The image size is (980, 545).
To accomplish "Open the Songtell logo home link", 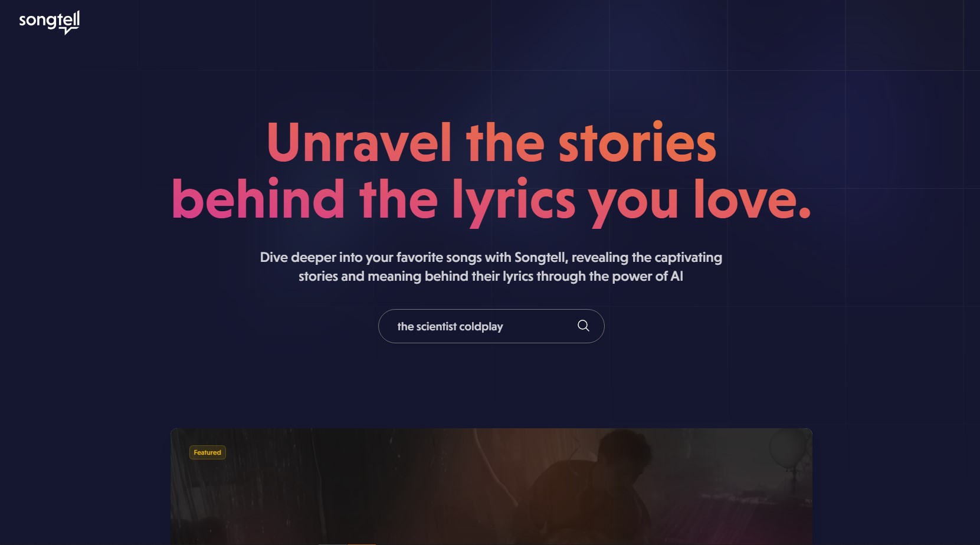I will point(49,22).
